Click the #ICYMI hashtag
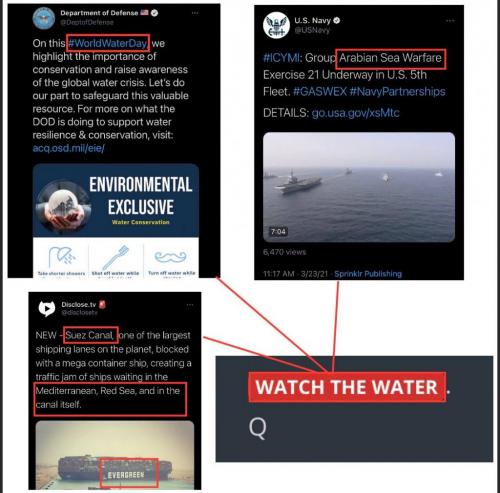This screenshot has height=493, width=500. click(x=281, y=58)
